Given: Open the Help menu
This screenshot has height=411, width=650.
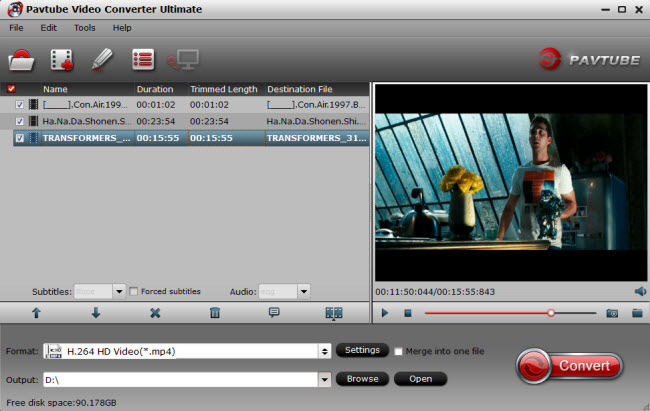Looking at the screenshot, I should (122, 28).
